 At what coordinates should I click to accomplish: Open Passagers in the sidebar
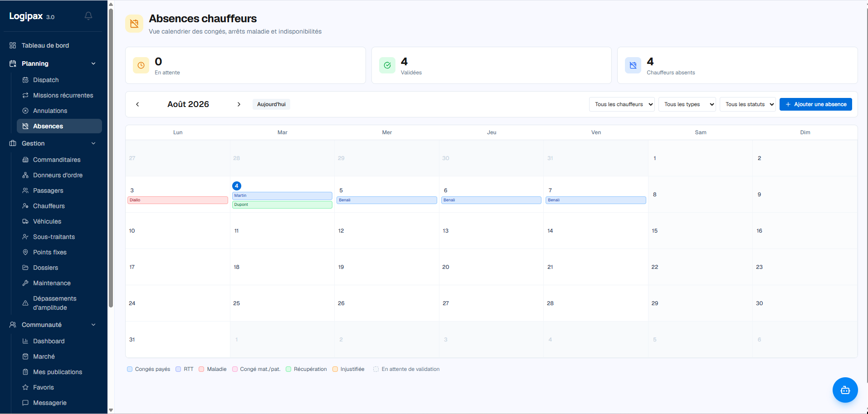coord(59,190)
